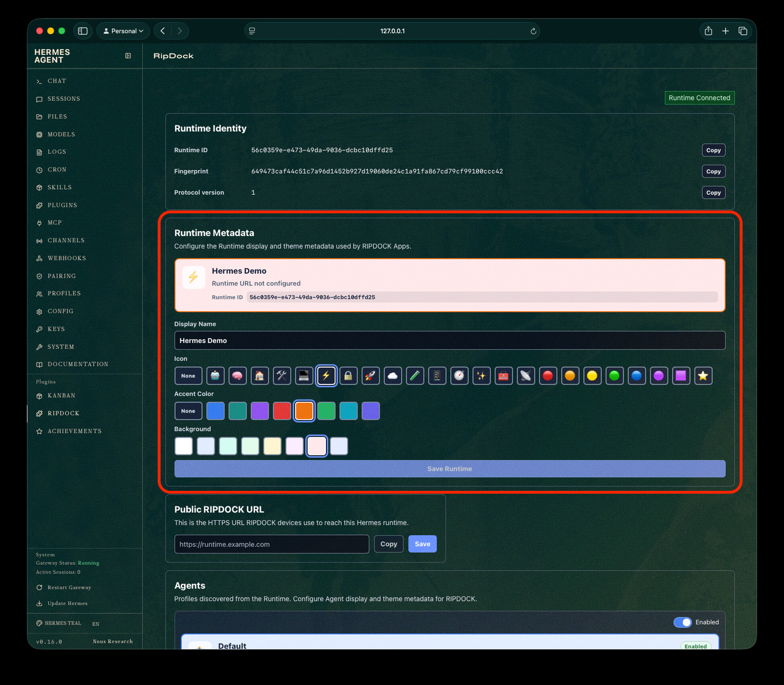
Task: Navigate to Skills
Action: [x=85, y=187]
